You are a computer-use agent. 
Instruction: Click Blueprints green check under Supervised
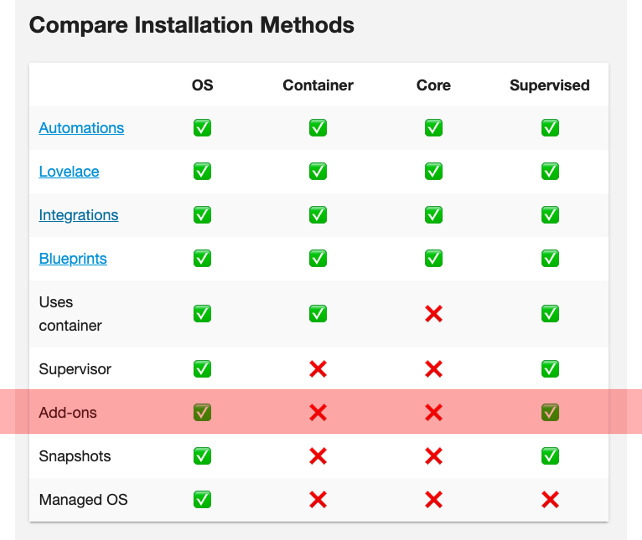tap(550, 258)
